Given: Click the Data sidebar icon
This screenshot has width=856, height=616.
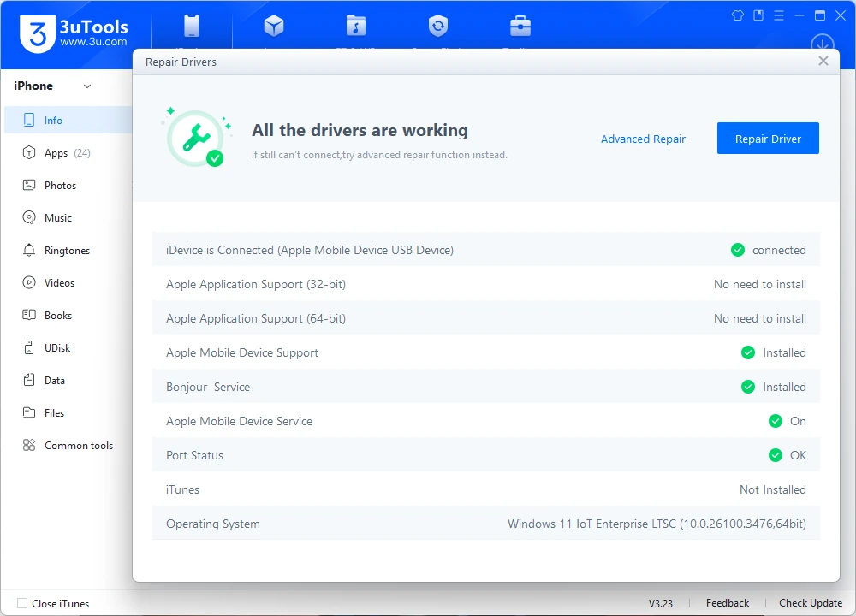Looking at the screenshot, I should [29, 380].
